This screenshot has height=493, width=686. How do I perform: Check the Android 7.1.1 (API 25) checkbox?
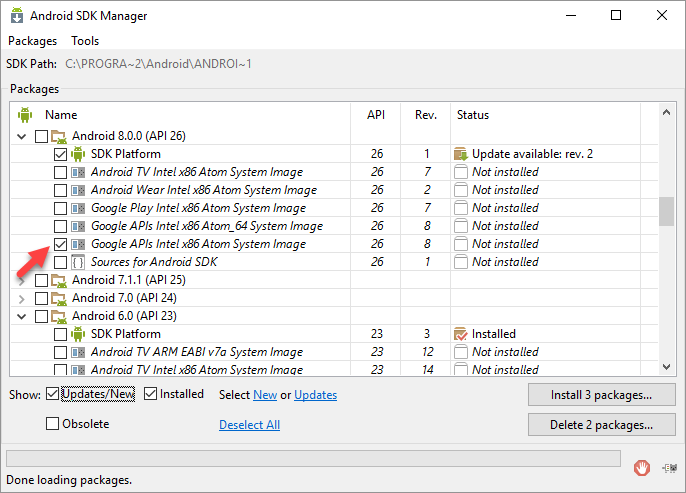point(41,280)
